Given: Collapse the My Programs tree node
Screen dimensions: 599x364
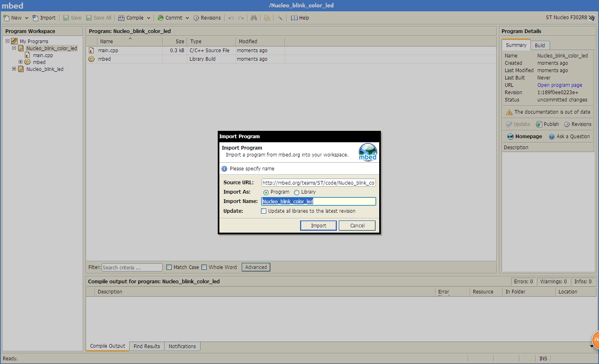Looking at the screenshot, I should (7, 41).
